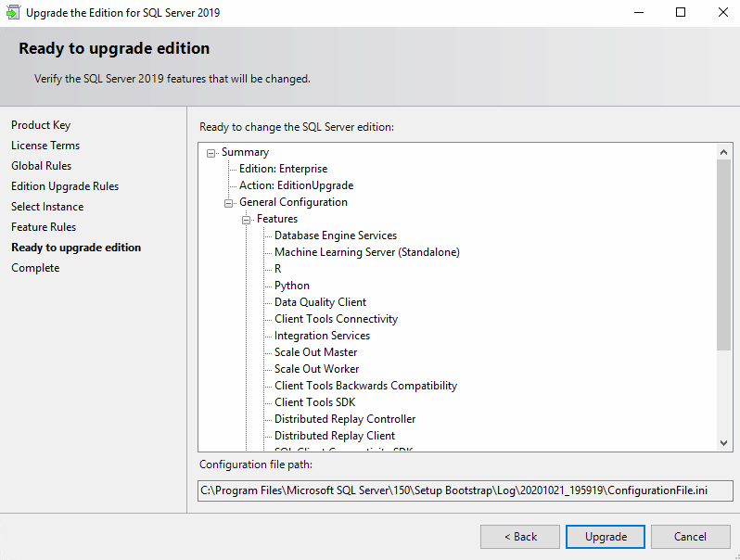Open the Feature Rules step
The height and width of the screenshot is (560, 740).
tap(44, 227)
